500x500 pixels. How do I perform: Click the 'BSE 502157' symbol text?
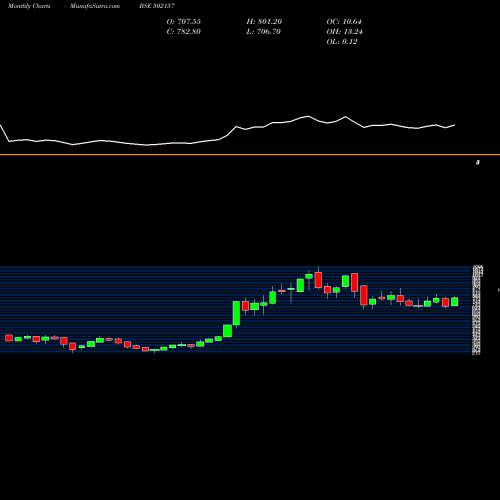(x=157, y=6)
